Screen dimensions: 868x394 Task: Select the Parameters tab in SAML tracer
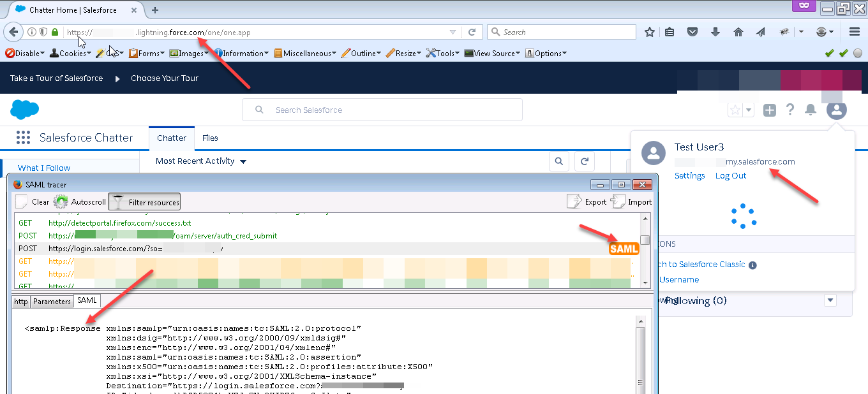point(52,301)
